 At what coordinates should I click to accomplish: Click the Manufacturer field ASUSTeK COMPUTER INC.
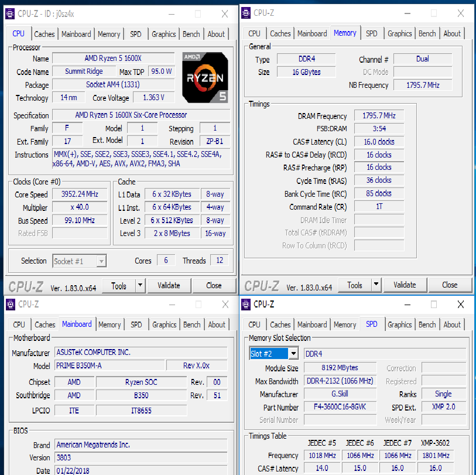(x=141, y=353)
